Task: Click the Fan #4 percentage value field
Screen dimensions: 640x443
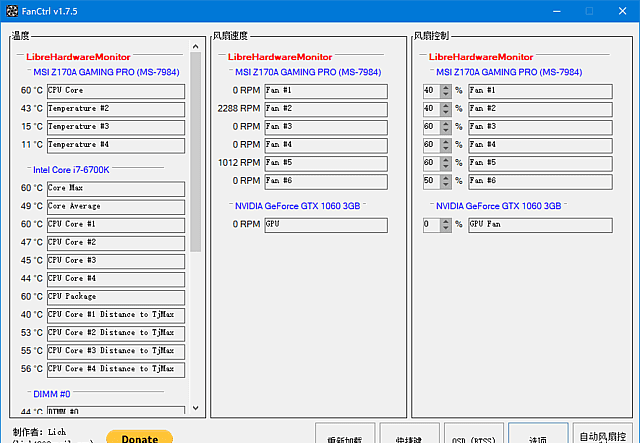Action: click(432, 145)
